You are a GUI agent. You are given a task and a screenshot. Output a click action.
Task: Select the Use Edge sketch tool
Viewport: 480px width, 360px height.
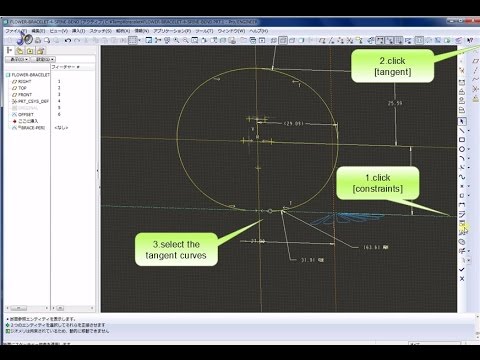462,195
